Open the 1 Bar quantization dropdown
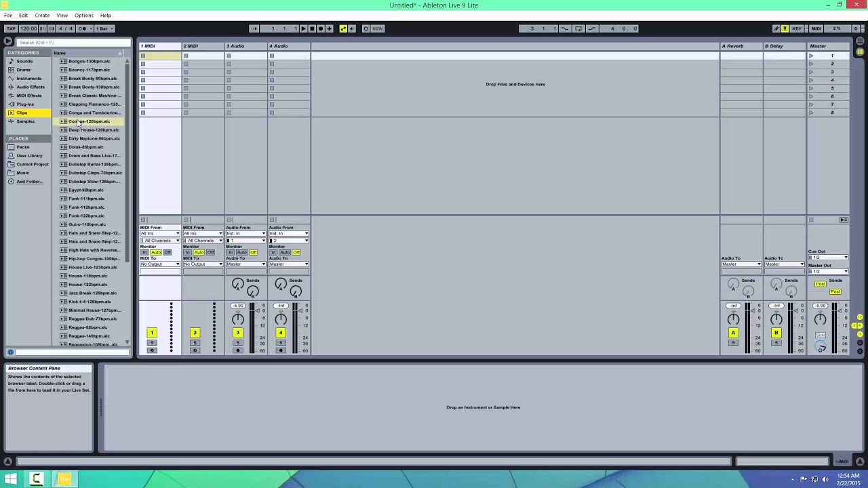This screenshot has height=488, width=868. click(x=104, y=28)
